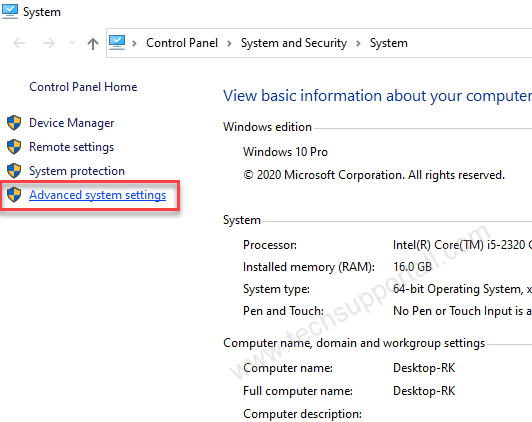This screenshot has height=422, width=532.
Task: Click the computer icon in address bar
Action: [x=117, y=43]
